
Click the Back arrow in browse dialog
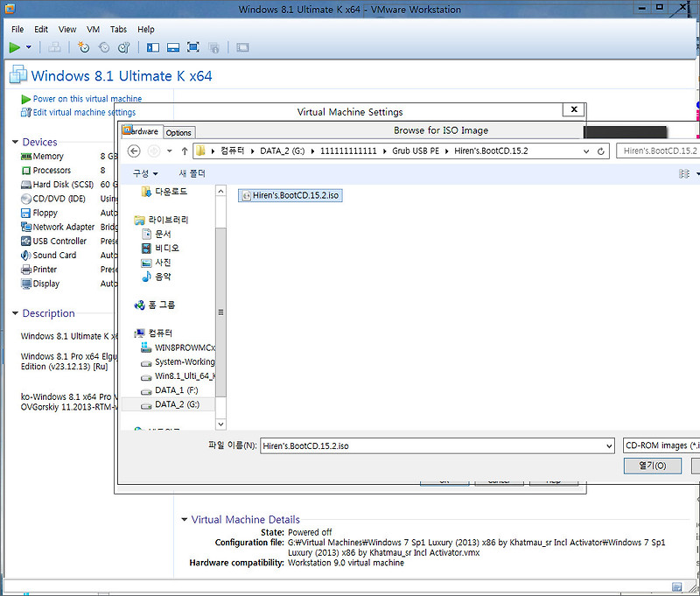tap(134, 151)
